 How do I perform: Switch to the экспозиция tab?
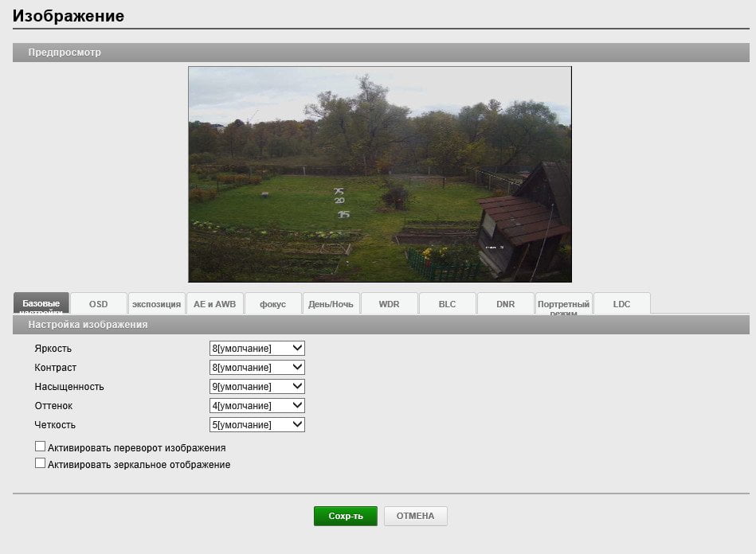tap(156, 303)
